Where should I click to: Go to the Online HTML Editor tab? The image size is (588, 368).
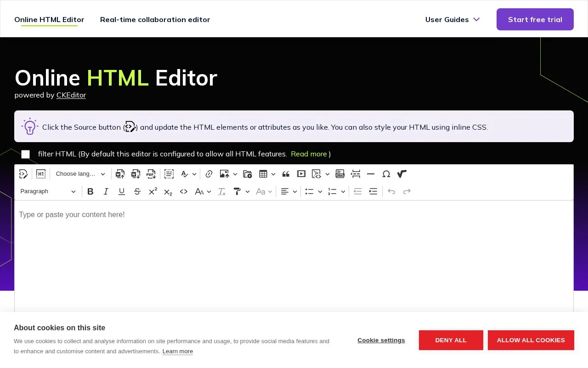click(x=49, y=19)
